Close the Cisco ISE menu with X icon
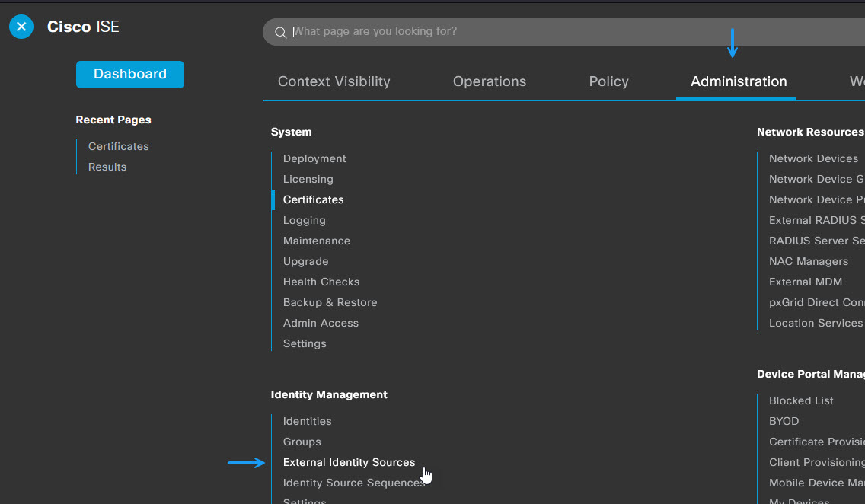The image size is (865, 504). [x=21, y=27]
